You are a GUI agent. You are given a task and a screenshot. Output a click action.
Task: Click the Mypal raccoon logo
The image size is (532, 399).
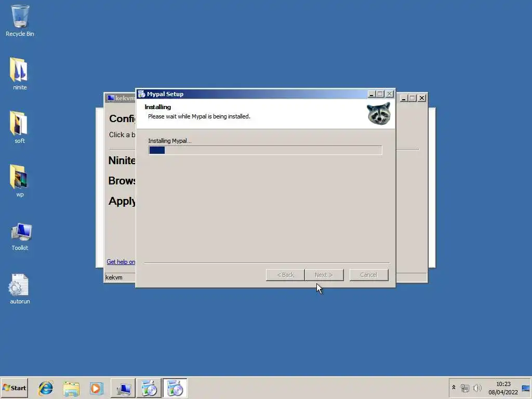pos(379,114)
